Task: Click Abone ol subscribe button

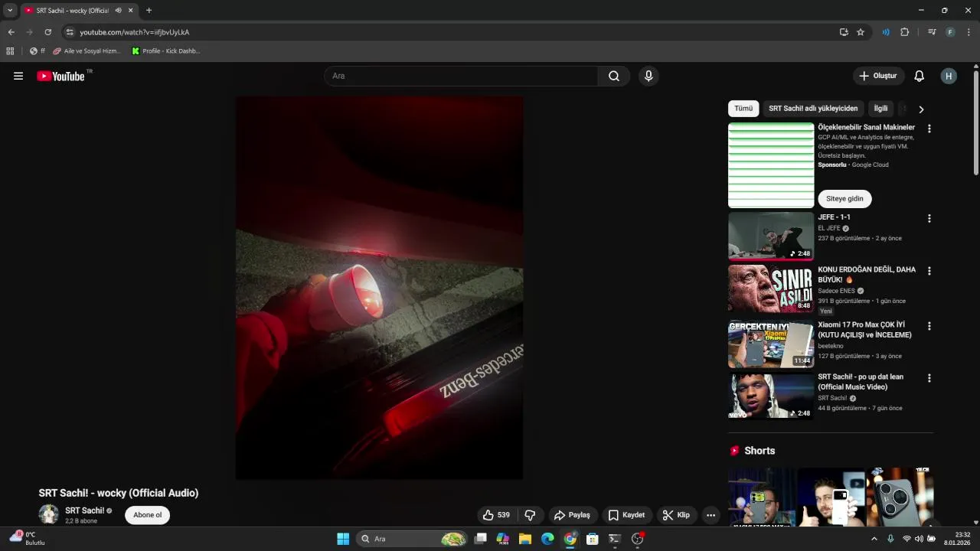Action: pos(148,515)
